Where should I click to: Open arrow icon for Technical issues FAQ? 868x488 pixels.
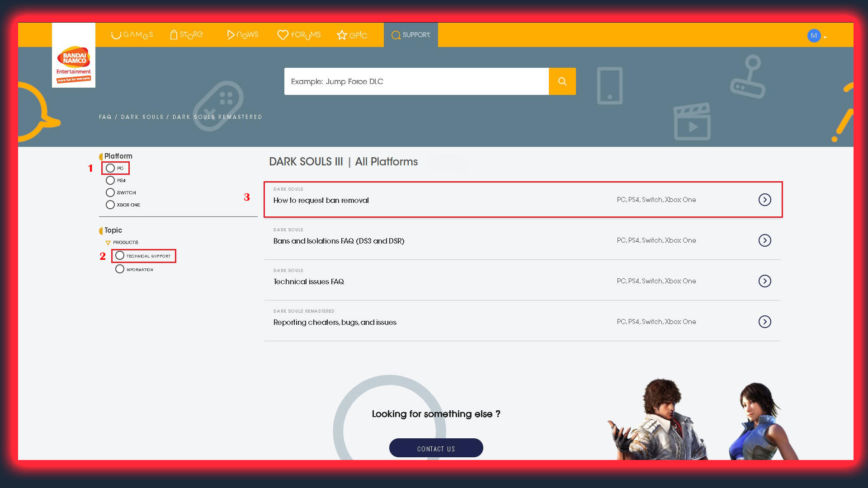(764, 281)
